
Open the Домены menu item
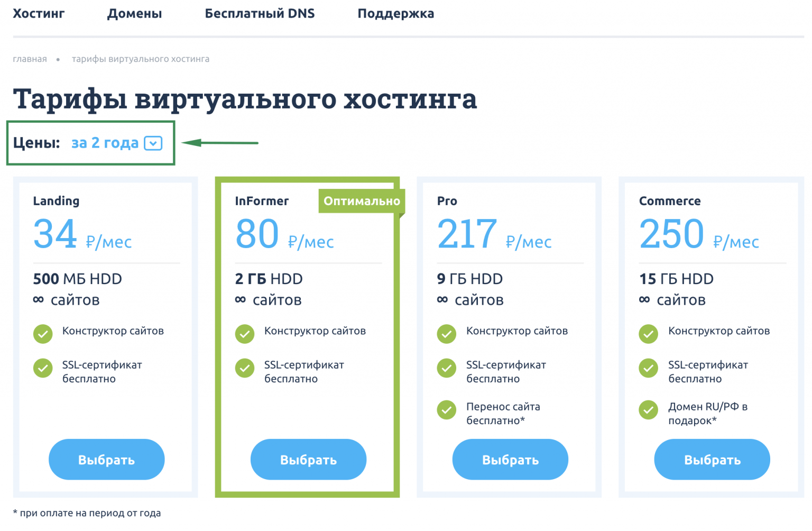click(x=135, y=14)
